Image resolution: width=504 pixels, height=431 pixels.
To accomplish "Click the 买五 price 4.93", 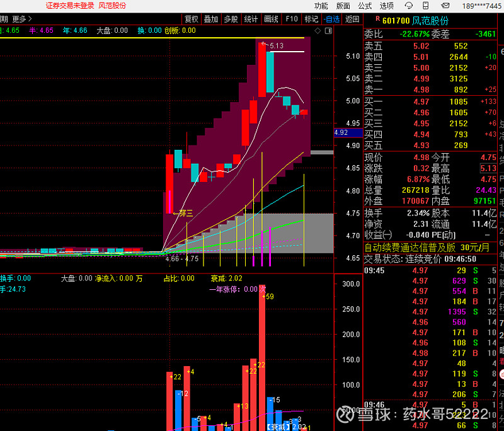I will click(x=421, y=146).
